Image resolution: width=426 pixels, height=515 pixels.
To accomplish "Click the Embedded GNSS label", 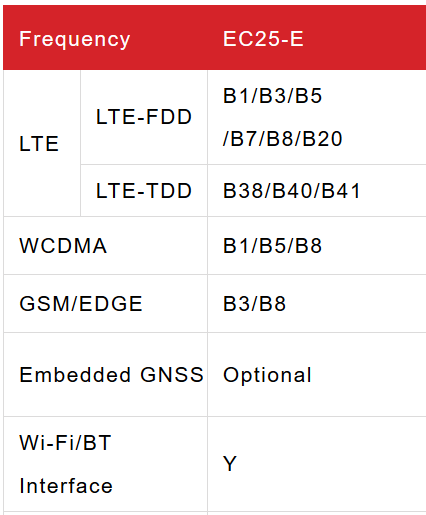I will click(111, 375).
